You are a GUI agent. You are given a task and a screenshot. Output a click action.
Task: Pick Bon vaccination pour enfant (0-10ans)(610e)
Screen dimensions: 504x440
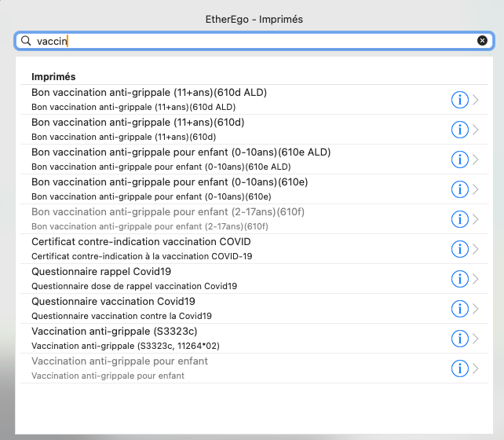click(254, 189)
